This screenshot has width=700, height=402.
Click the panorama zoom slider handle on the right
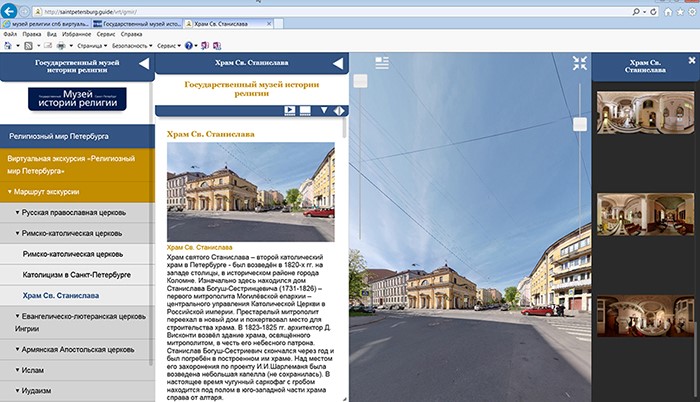(579, 124)
